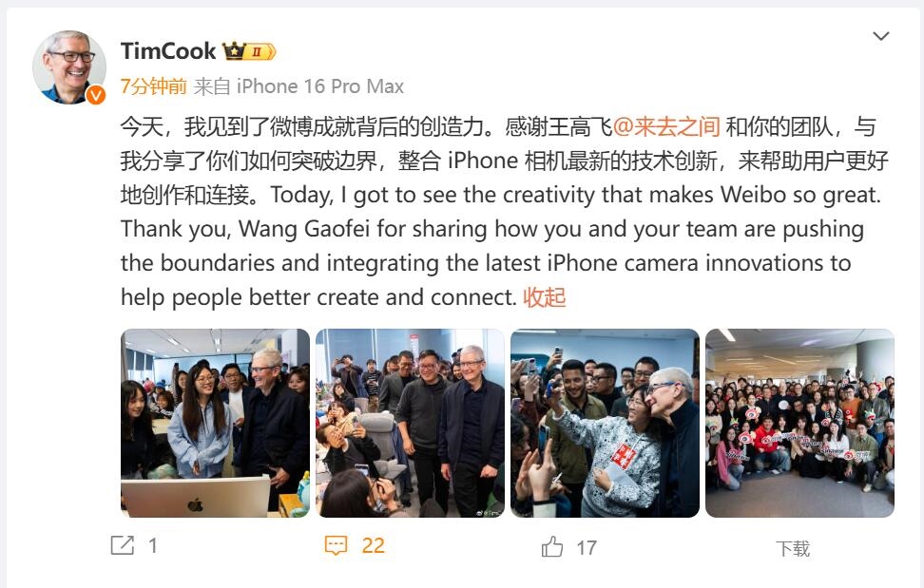Open @来去之间 mentioned user profile

click(x=666, y=126)
